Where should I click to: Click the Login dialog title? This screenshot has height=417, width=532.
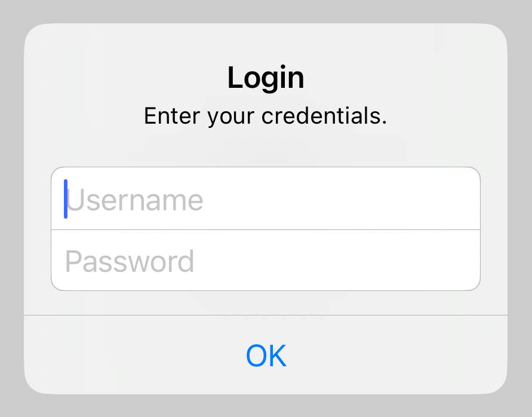266,78
